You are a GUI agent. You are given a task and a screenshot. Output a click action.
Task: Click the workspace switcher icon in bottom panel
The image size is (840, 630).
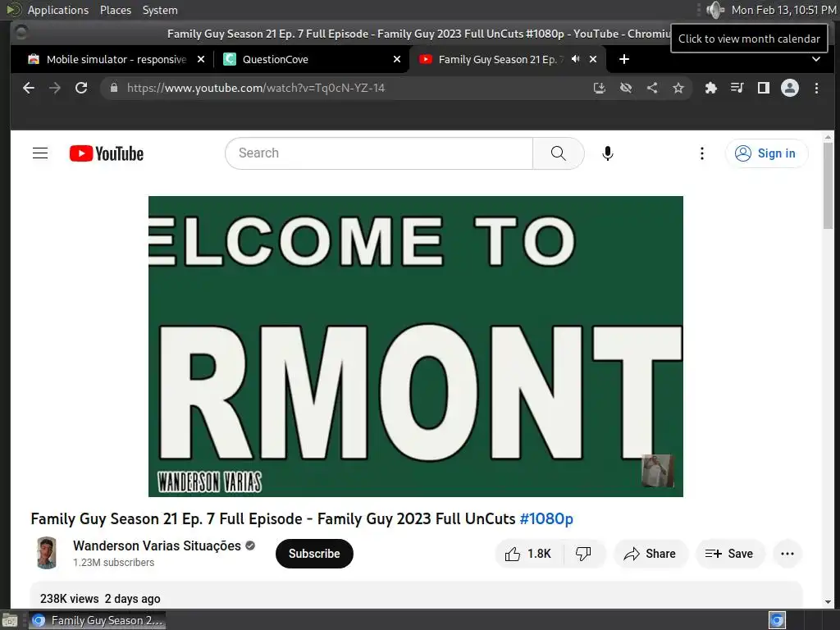pyautogui.click(x=777, y=620)
